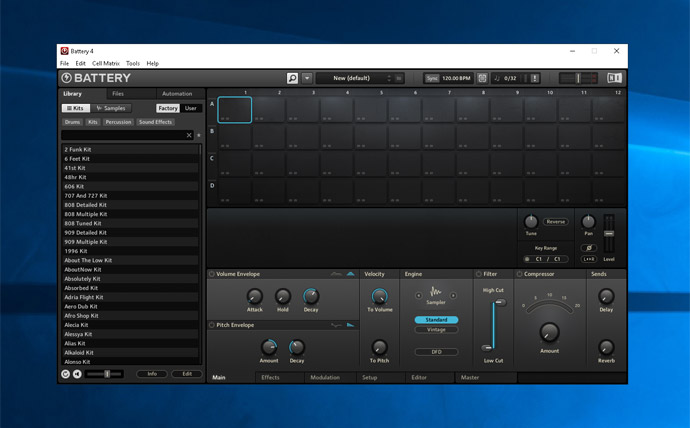Show Factory library content
The width and height of the screenshot is (690, 428).
point(168,108)
